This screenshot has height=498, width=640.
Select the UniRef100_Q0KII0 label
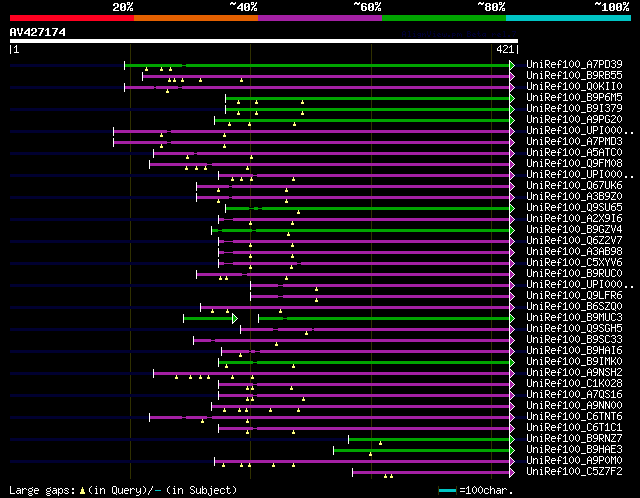pos(574,87)
